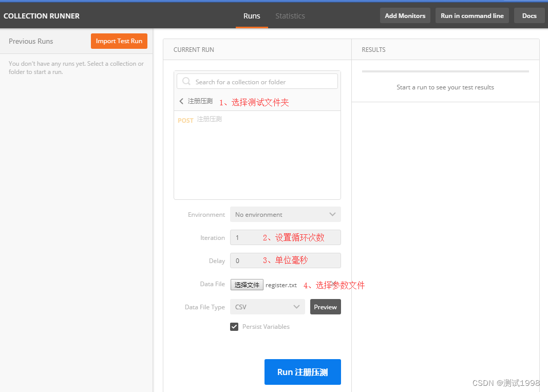Screen dimensions: 548x392
Task: Click the Delay input field
Action: pos(285,260)
